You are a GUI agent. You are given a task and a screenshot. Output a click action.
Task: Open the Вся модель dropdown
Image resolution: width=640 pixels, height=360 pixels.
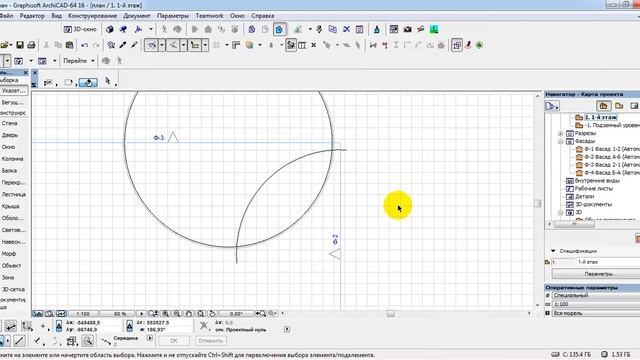596,313
